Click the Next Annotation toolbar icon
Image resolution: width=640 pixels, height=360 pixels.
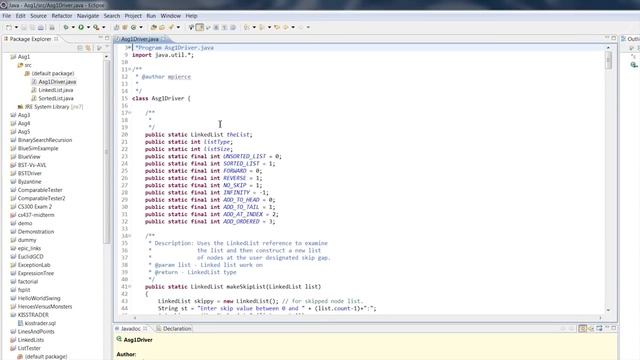pos(247,27)
